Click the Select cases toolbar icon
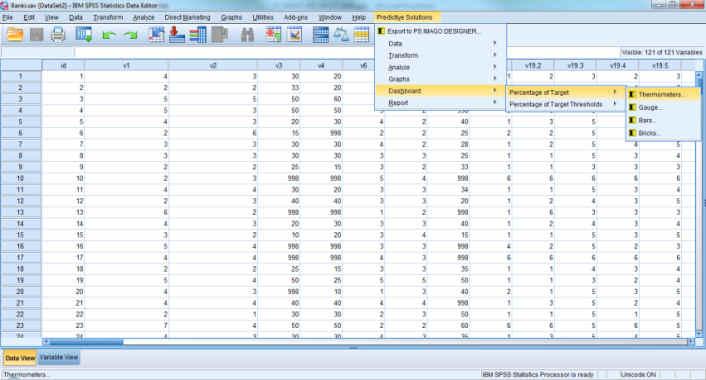Screen dimensions: 706x380 362,35
